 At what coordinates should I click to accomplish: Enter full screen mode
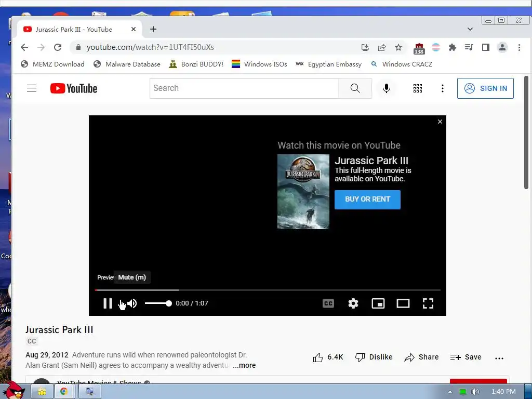[428, 303]
